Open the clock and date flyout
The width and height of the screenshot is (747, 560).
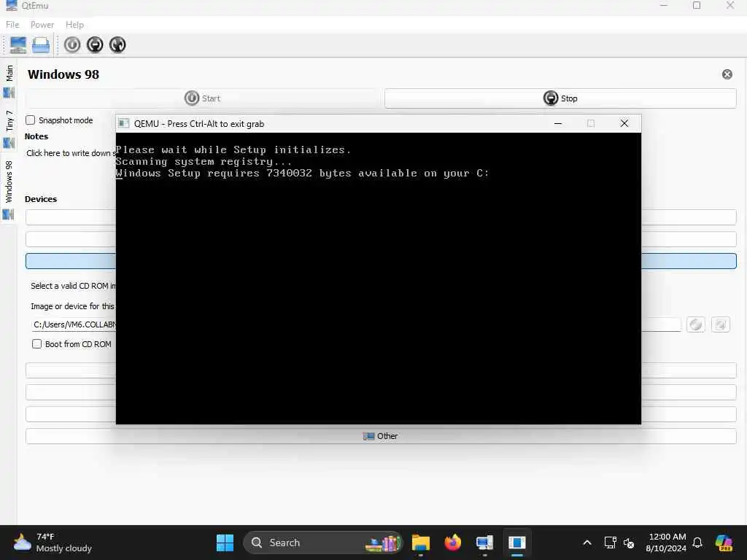[x=666, y=542]
